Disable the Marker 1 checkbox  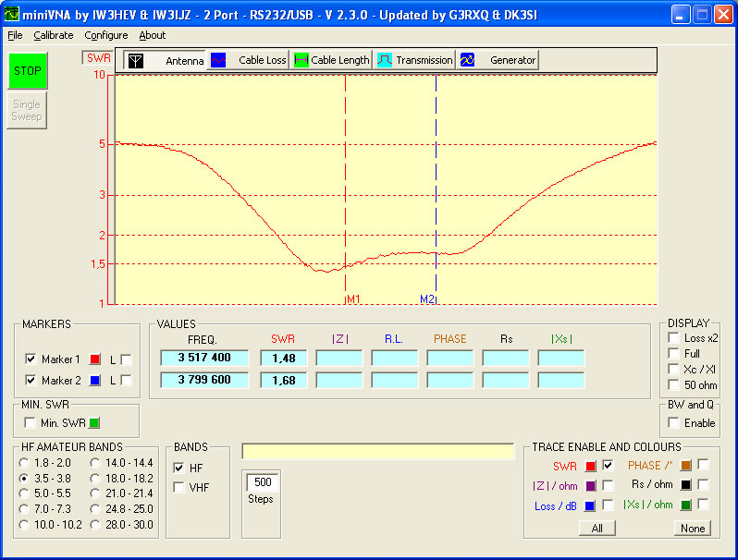coord(31,359)
